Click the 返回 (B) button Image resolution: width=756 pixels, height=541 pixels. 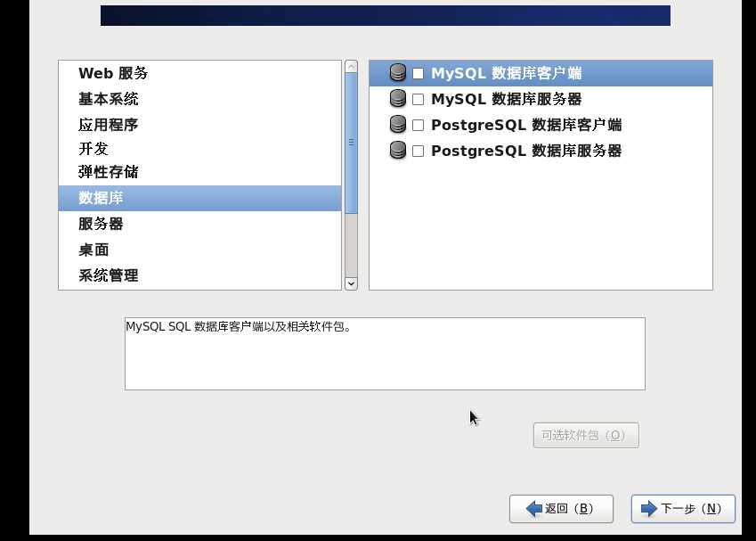coord(561,509)
